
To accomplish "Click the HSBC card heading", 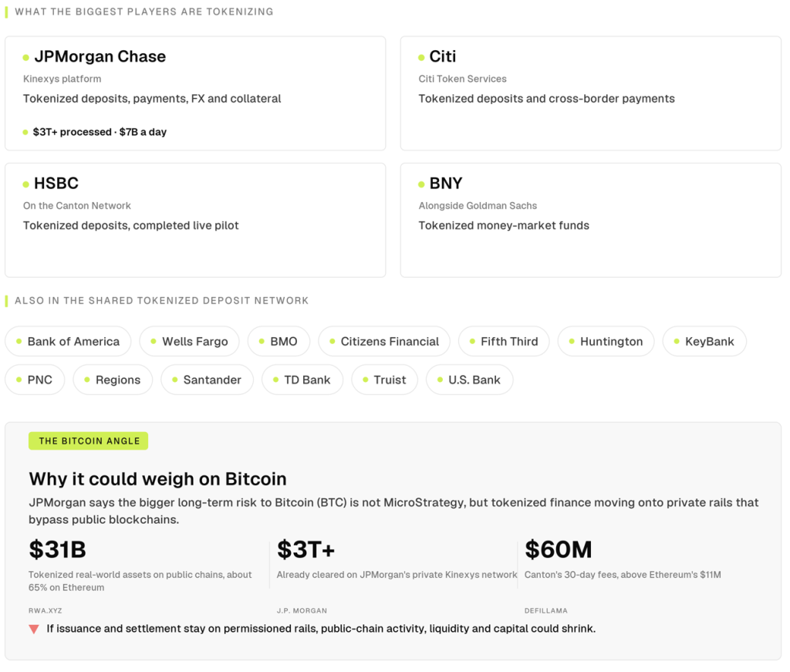I will pyautogui.click(x=56, y=184).
